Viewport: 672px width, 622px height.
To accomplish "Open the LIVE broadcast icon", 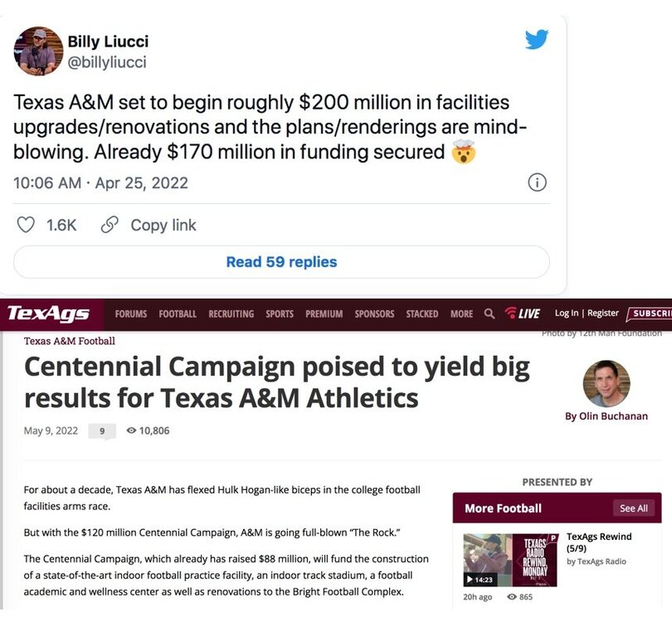I will point(523,313).
